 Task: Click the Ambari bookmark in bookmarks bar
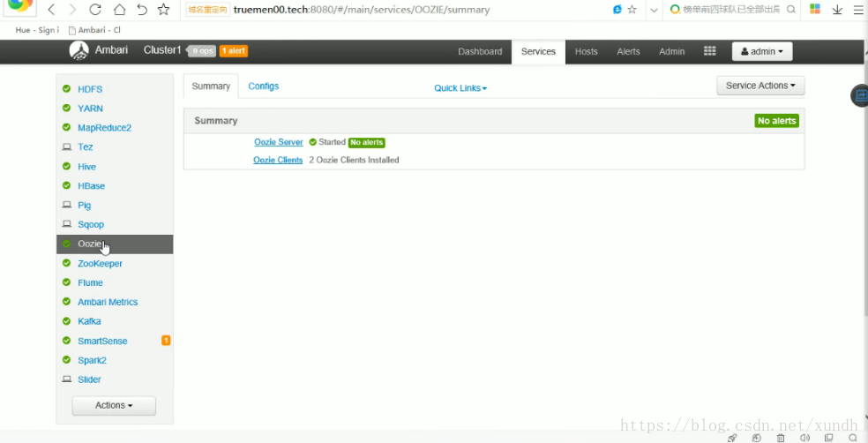pyautogui.click(x=94, y=31)
